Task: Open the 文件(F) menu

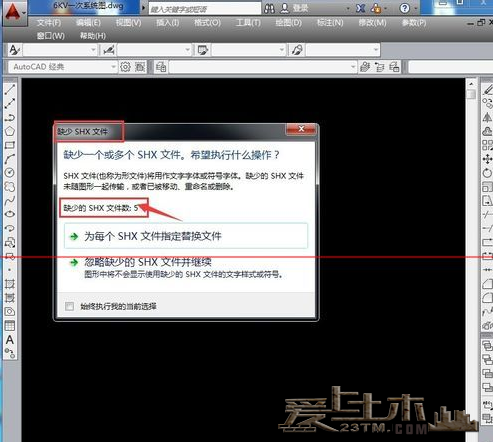Action: 49,23
